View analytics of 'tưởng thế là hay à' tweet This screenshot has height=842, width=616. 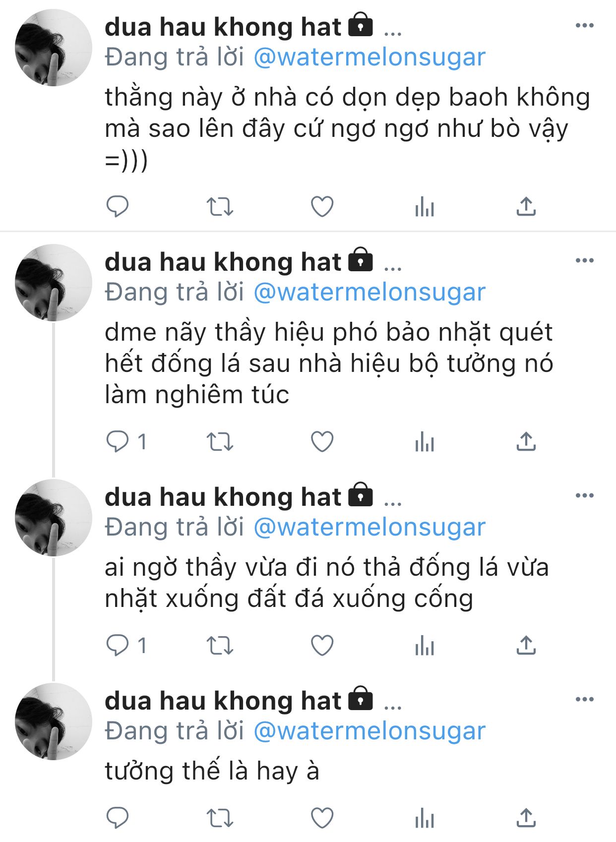[x=425, y=818]
